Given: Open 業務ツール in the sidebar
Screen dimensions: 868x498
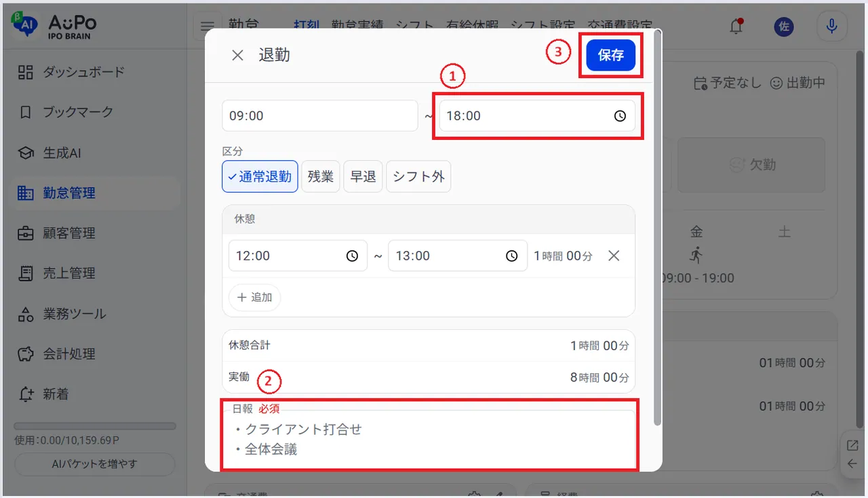Looking at the screenshot, I should click(x=94, y=313).
